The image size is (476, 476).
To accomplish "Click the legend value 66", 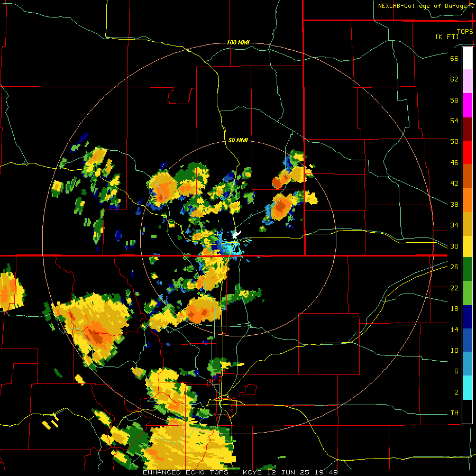I will pos(454,58).
